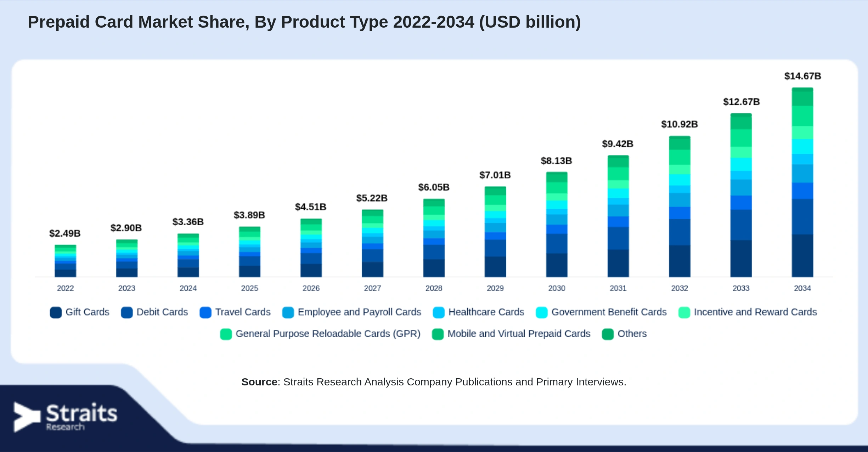
Task: Click the $12.67B value label
Action: [742, 102]
